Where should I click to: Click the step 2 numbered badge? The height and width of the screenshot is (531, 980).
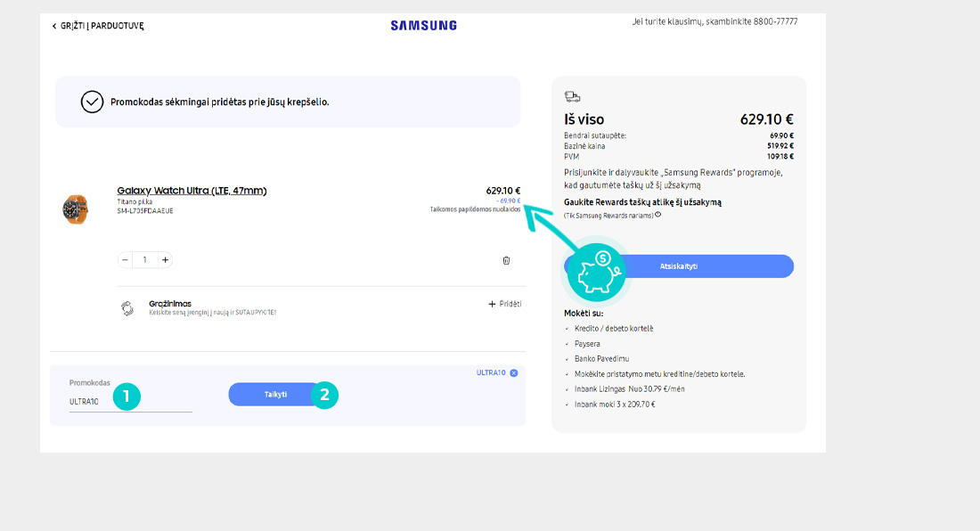(x=324, y=395)
